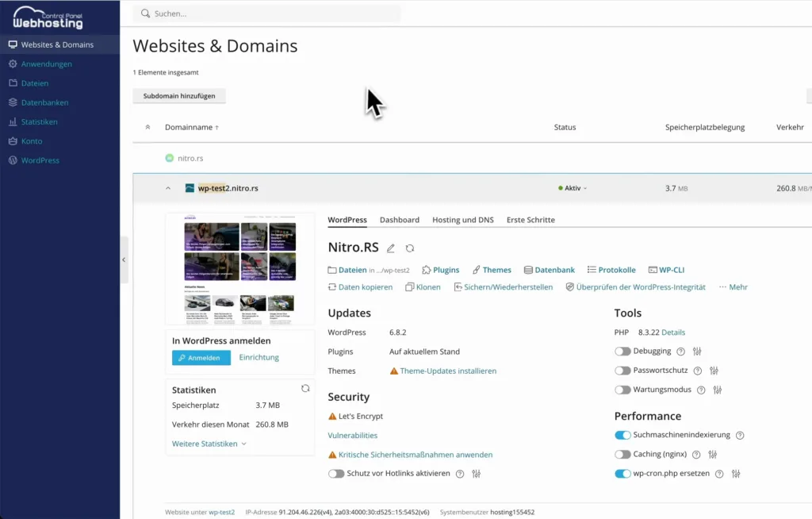
Task: Toggle Wartungsmodus switch
Action: [x=622, y=390]
